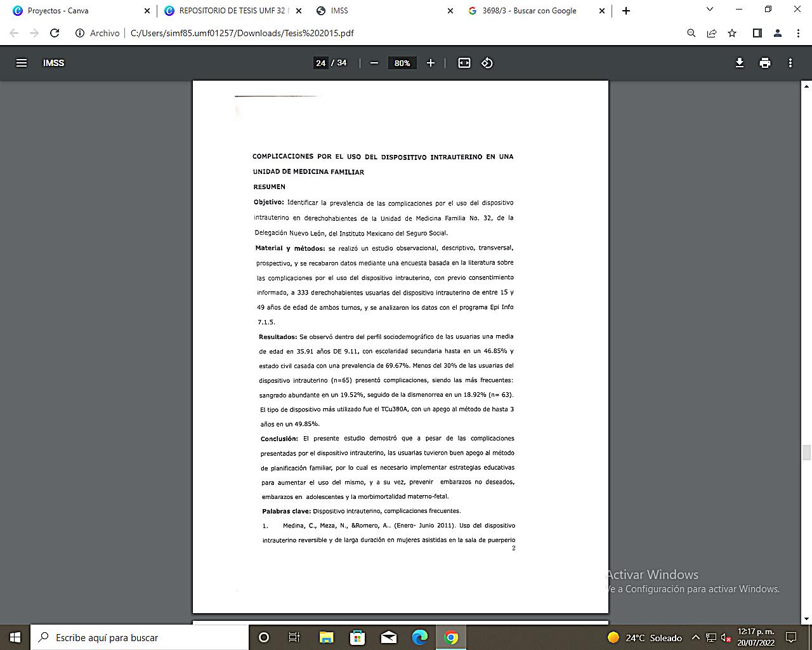812x650 pixels.
Task: Close the Proyectos - Canva tab
Action: tap(147, 11)
